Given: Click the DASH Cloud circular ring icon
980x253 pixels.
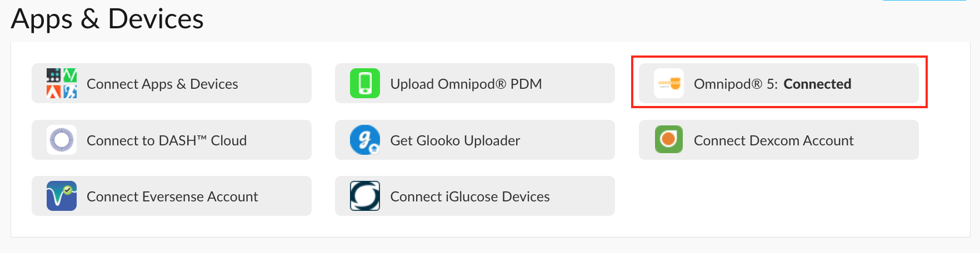Looking at the screenshot, I should tap(62, 140).
